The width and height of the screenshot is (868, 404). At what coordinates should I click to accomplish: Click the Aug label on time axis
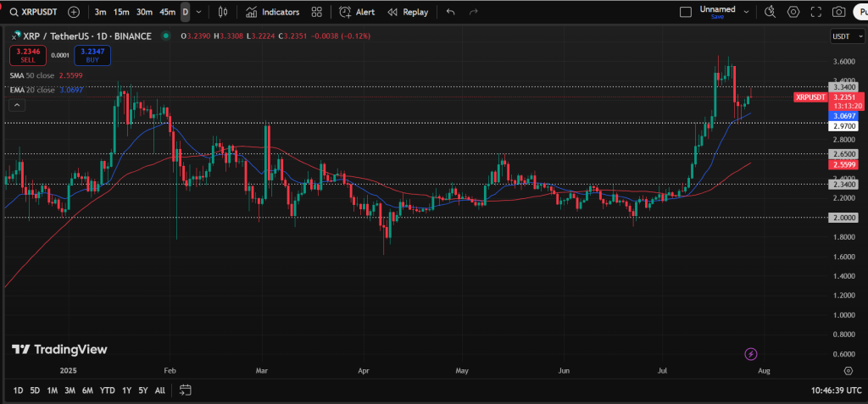tap(764, 370)
